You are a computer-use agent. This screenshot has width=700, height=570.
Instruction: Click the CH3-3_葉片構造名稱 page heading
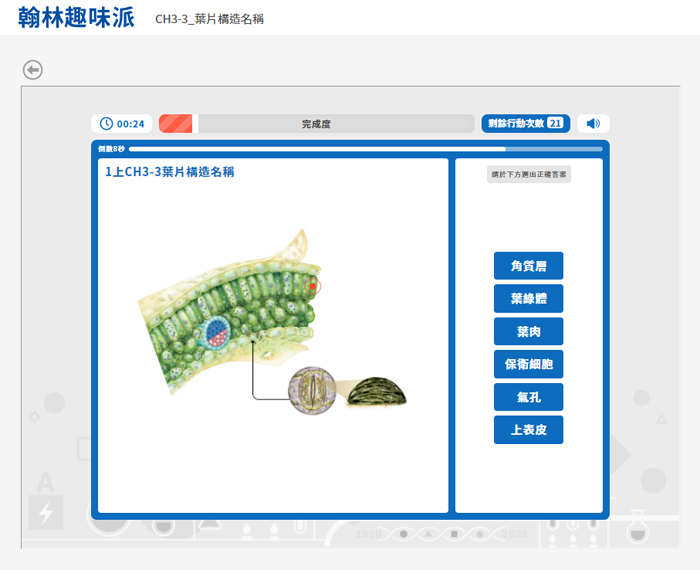[209, 19]
